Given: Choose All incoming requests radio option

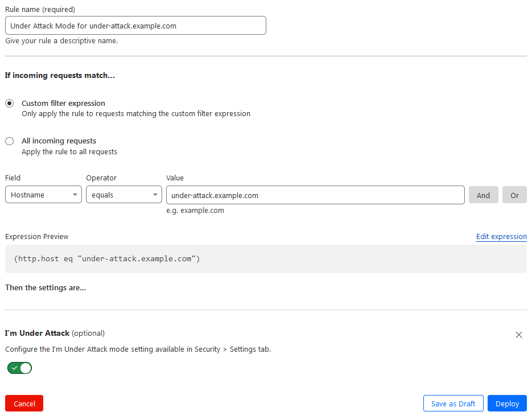Looking at the screenshot, I should (x=10, y=141).
